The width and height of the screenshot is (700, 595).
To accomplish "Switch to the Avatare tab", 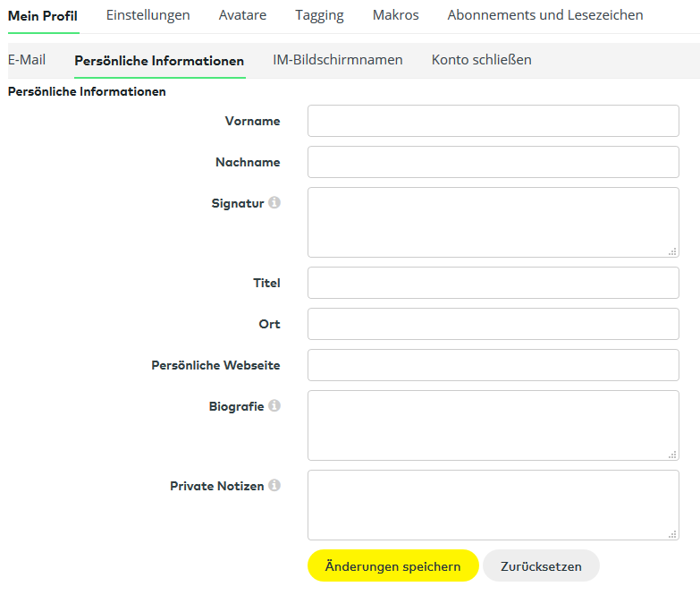I will (x=242, y=15).
